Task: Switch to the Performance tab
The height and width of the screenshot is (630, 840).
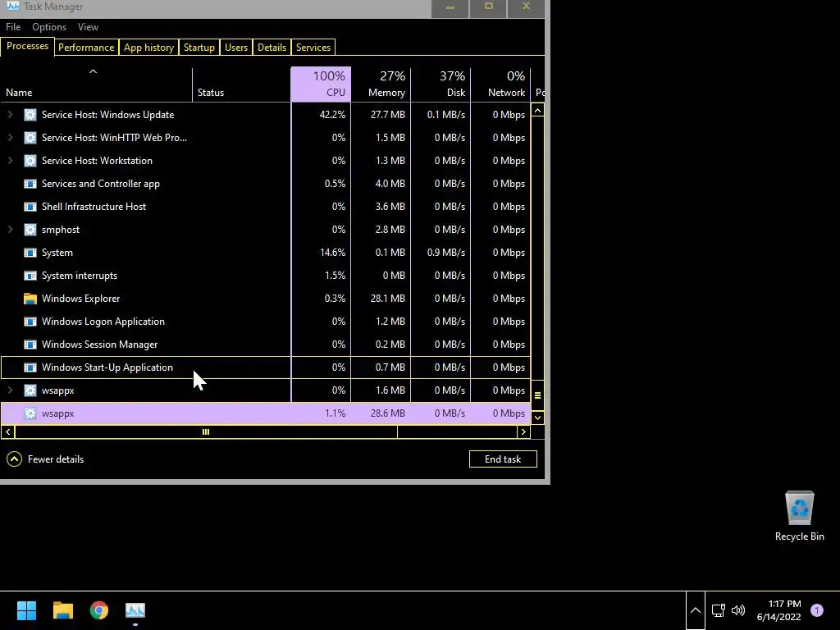Action: [x=86, y=47]
